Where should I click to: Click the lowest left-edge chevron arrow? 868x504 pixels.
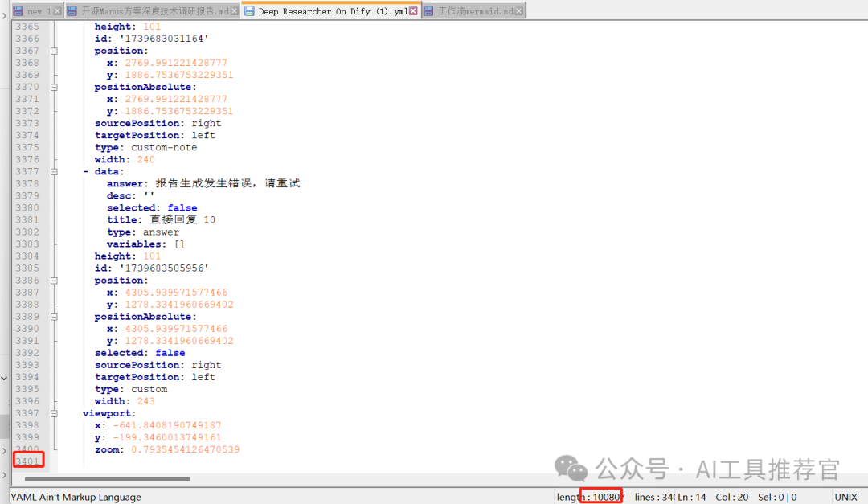4,474
